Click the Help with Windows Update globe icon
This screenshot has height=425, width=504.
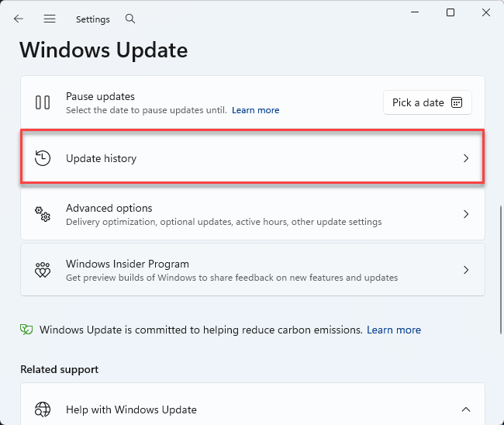point(43,409)
